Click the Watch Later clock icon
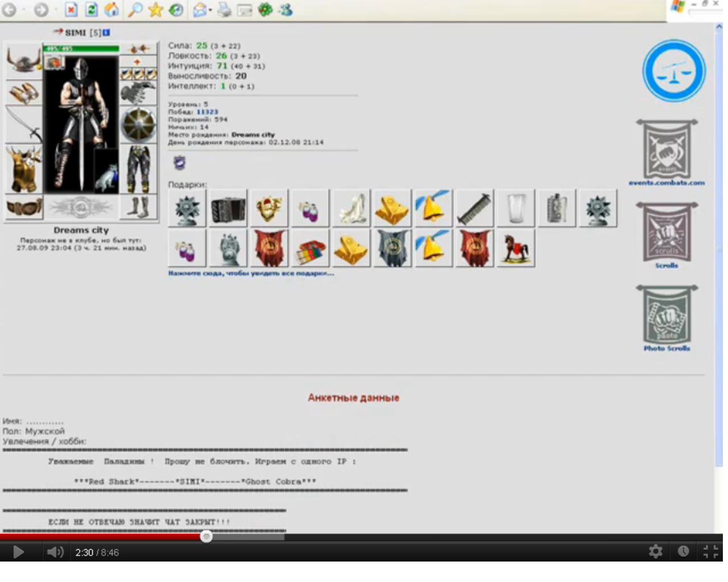Viewport: 728px width, 582px height. click(x=683, y=551)
